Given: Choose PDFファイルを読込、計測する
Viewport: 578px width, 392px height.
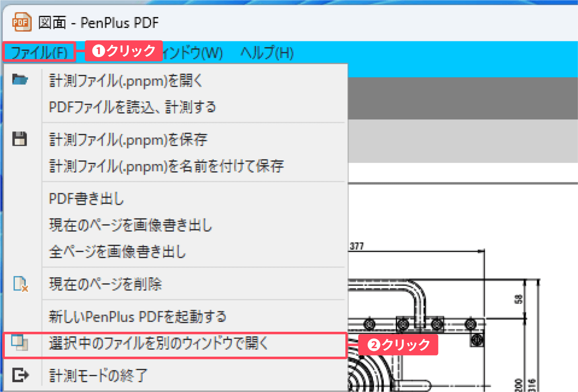Looking at the screenshot, I should click(x=132, y=107).
